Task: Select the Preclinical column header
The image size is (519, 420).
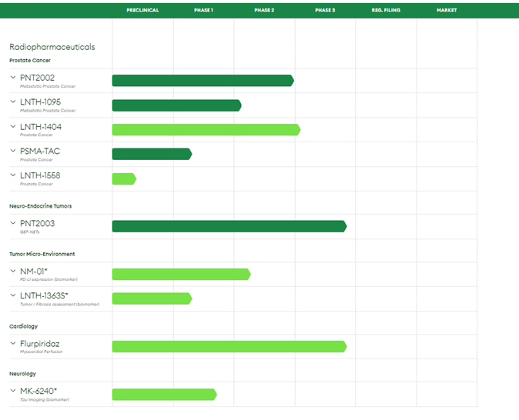Action: point(142,10)
